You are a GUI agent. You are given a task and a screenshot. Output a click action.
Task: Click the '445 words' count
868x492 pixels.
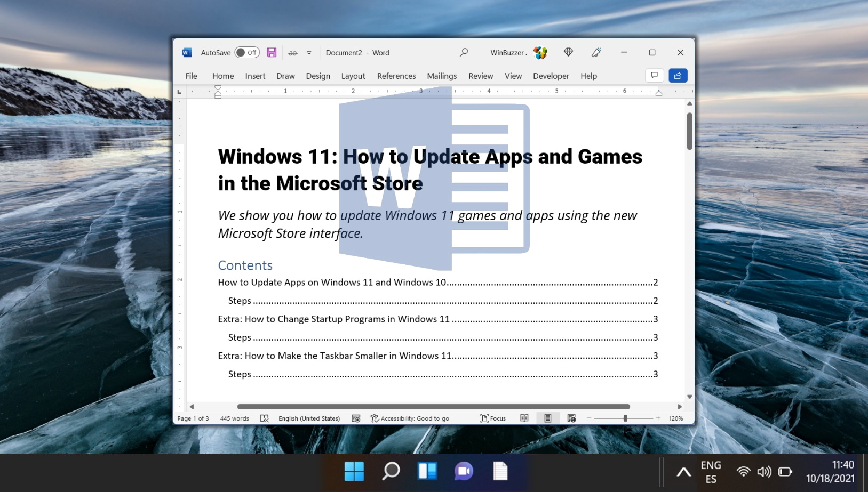click(235, 418)
